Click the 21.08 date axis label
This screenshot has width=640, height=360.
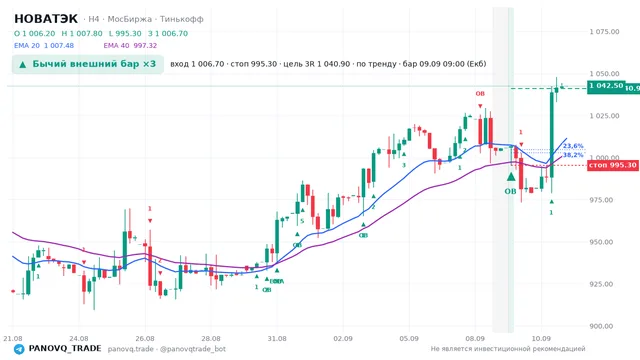pos(13,338)
